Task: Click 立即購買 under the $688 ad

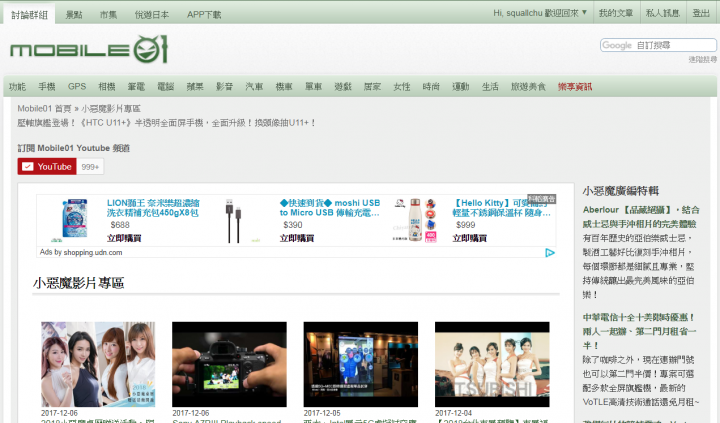Action: click(124, 238)
